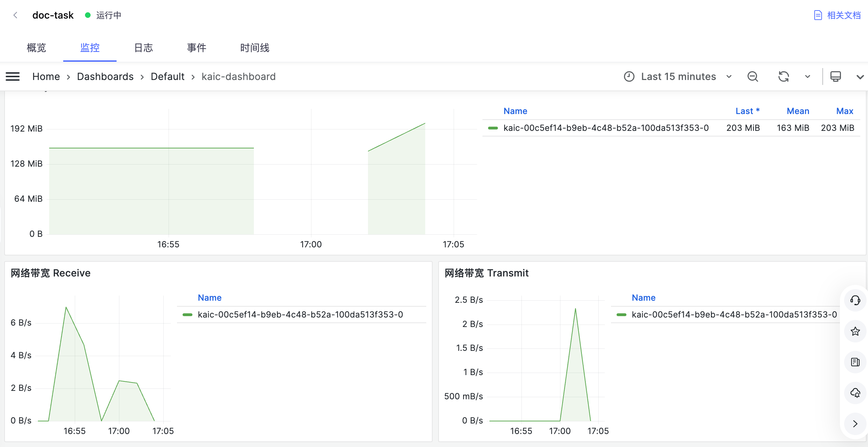Switch to the 事件 tab
The height and width of the screenshot is (447, 868).
point(196,48)
